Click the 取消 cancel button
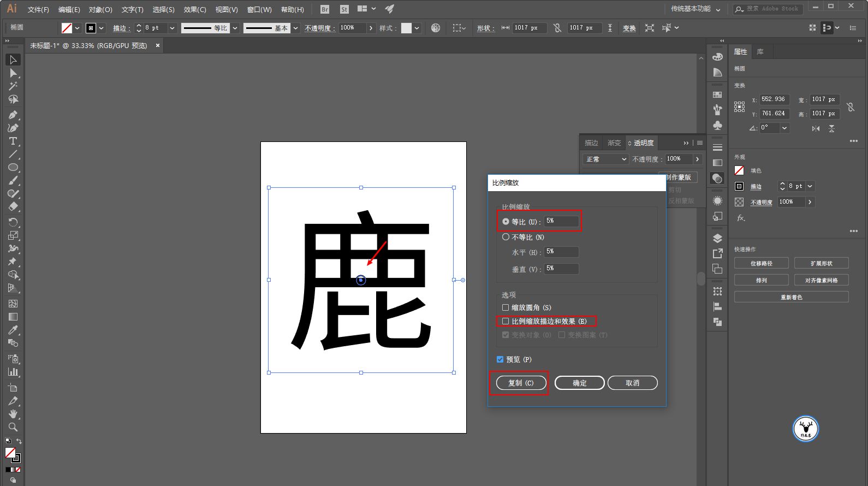 point(632,383)
